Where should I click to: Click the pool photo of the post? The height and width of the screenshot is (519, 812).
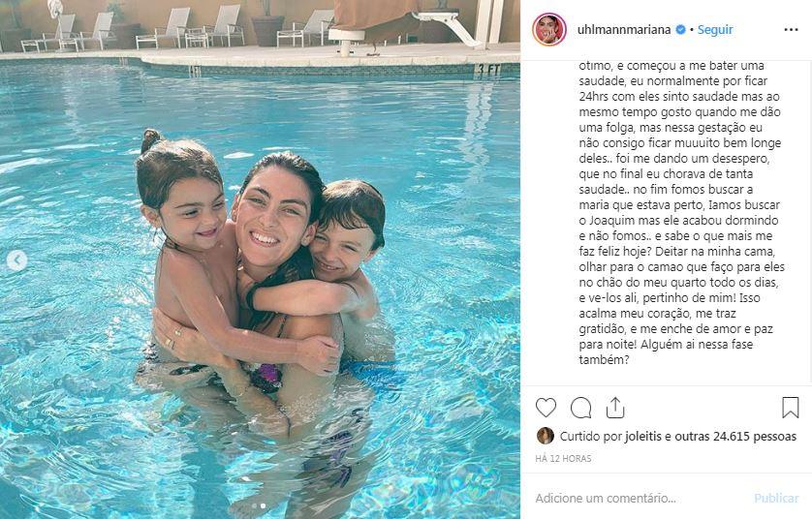coord(260,259)
